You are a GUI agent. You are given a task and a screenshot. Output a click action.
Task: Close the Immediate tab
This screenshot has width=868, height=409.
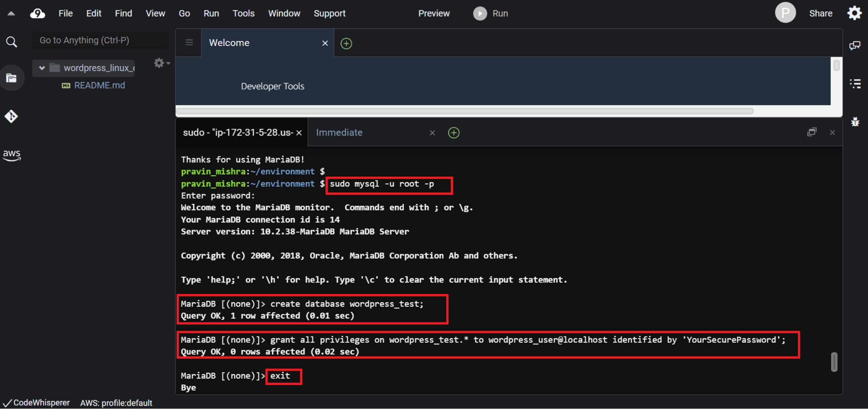point(432,133)
